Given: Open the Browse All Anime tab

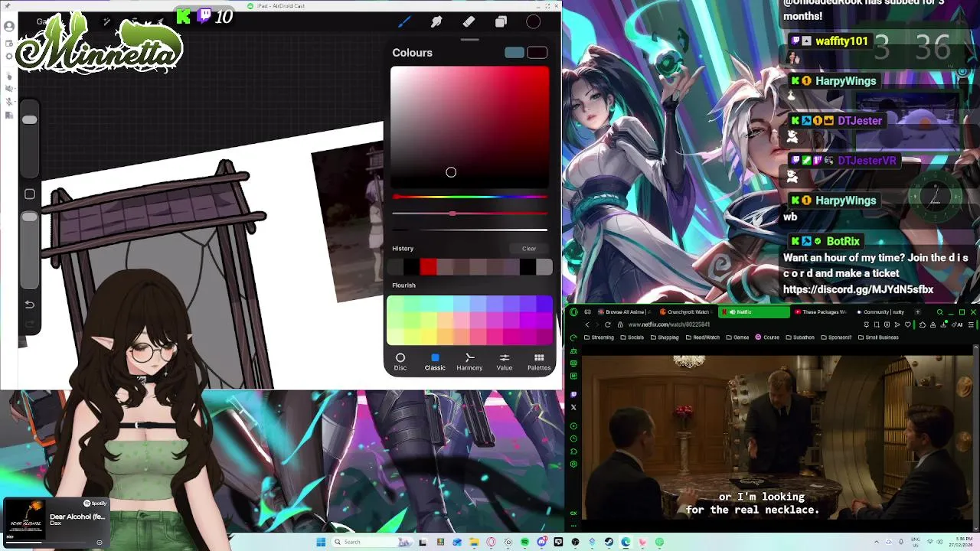Looking at the screenshot, I should pos(622,312).
